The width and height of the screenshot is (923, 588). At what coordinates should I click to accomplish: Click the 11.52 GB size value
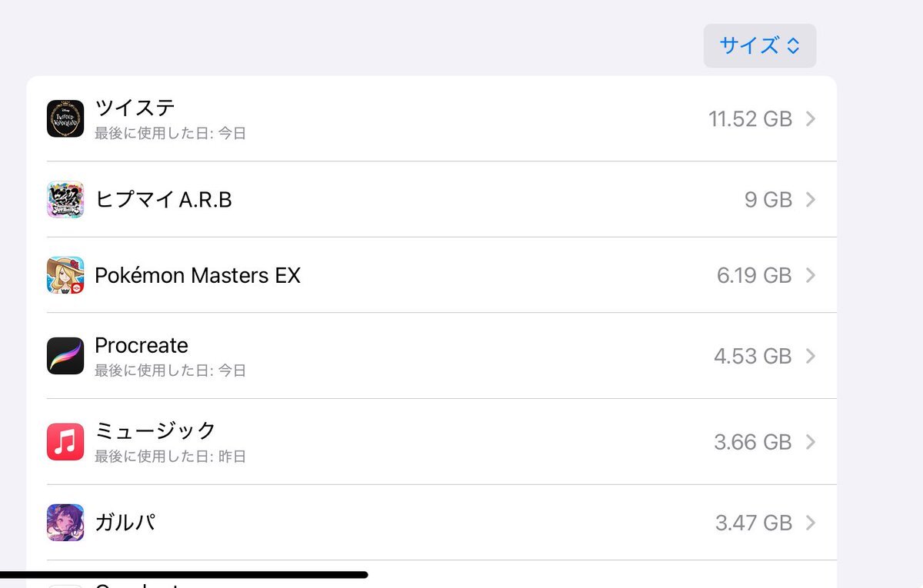point(751,119)
